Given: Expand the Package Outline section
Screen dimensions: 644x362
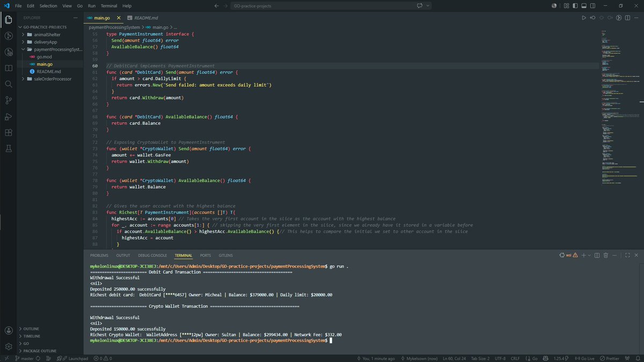Looking at the screenshot, I should click(51, 350).
